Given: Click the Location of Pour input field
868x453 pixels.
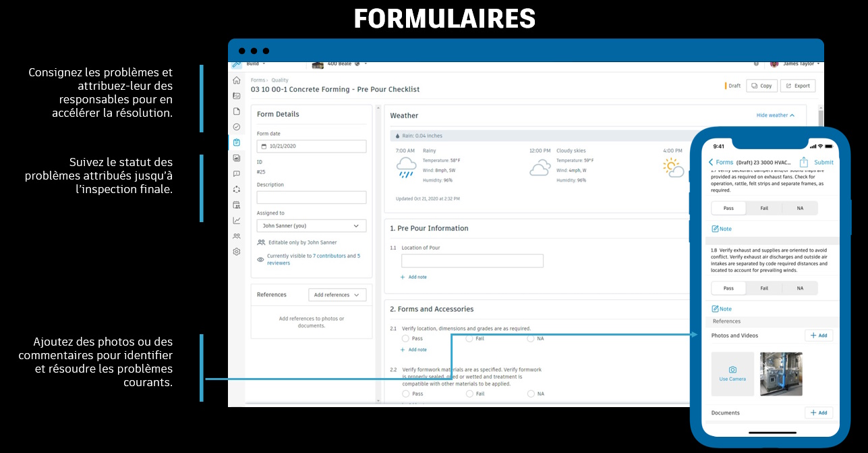Looking at the screenshot, I should [472, 261].
